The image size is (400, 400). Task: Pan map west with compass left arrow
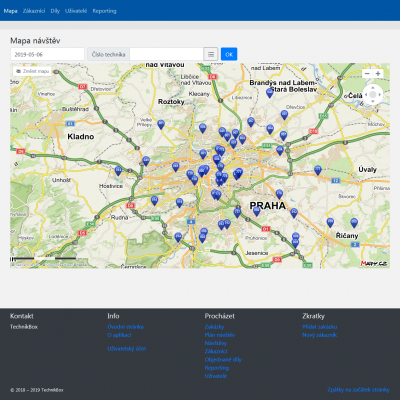[366, 95]
